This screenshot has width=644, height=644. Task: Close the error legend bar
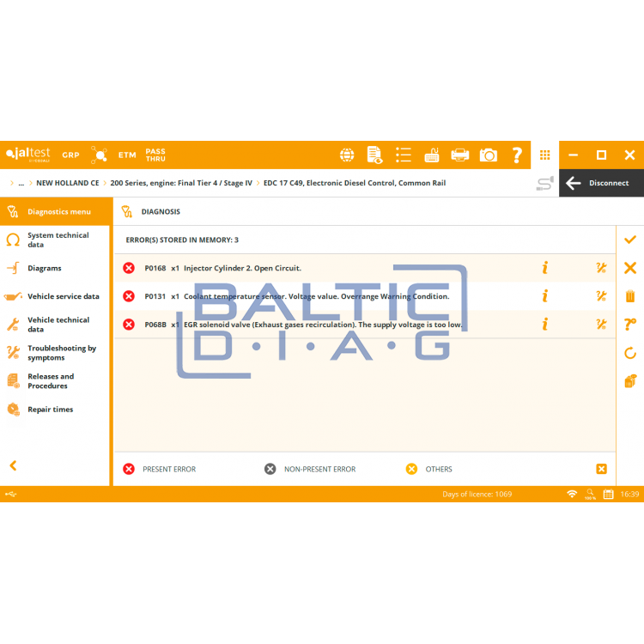[x=601, y=469]
